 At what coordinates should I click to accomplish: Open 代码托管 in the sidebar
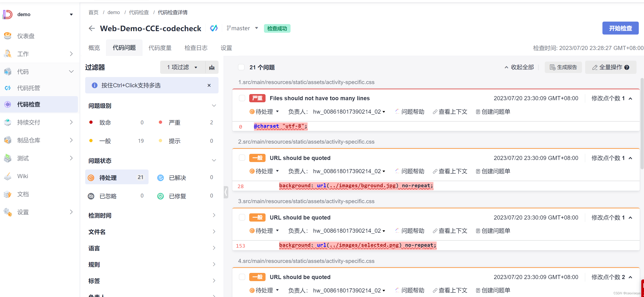point(28,88)
